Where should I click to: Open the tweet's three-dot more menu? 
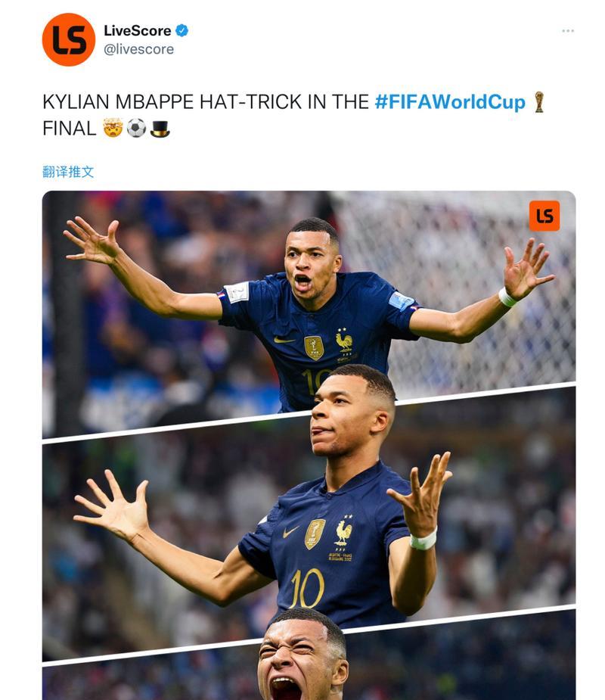click(567, 31)
